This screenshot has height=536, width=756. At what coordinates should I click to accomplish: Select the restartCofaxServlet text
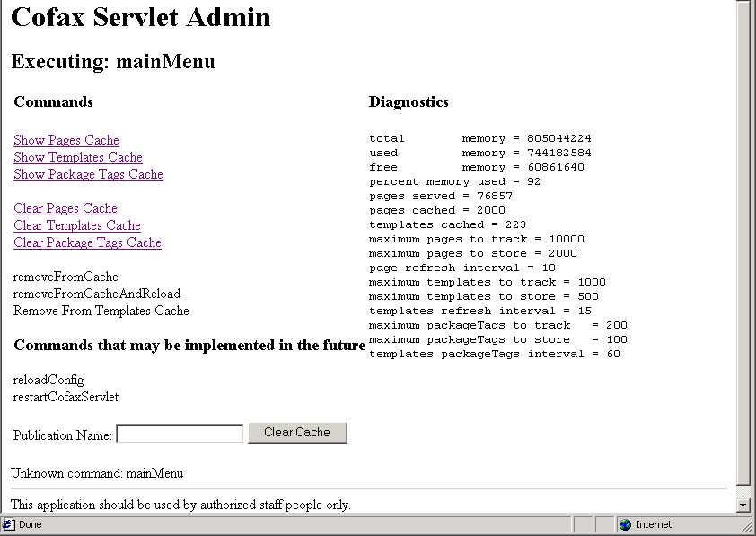pyautogui.click(x=66, y=397)
